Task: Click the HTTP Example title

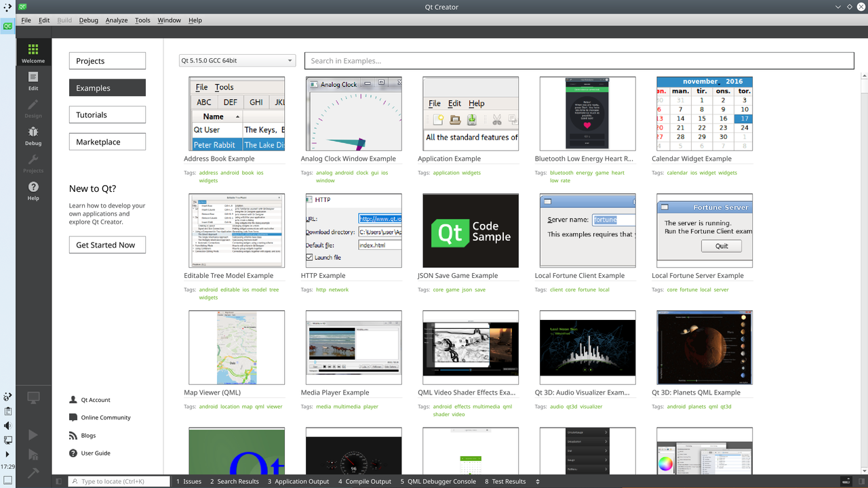Action: [x=323, y=276]
